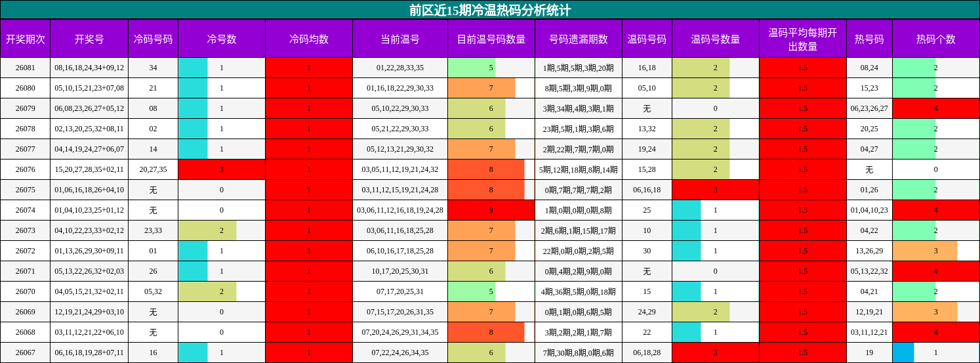Click warm numbers 07,17,20,25,31
The image size is (980, 363).
[400, 291]
